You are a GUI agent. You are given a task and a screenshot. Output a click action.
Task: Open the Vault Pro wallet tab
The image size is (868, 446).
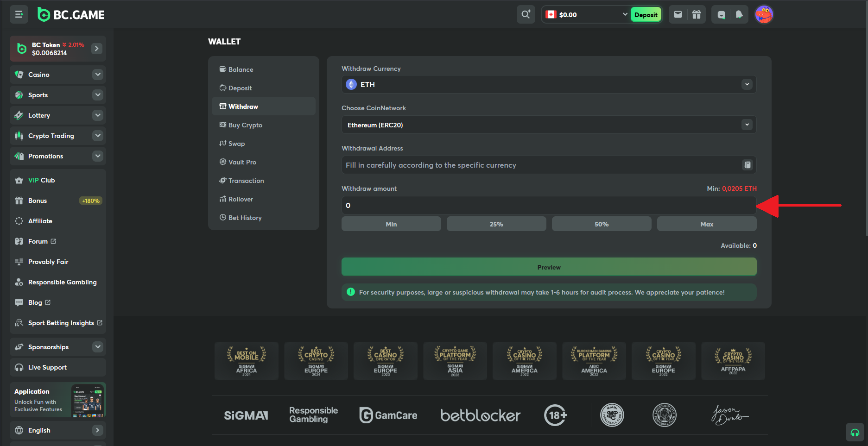(x=264, y=162)
